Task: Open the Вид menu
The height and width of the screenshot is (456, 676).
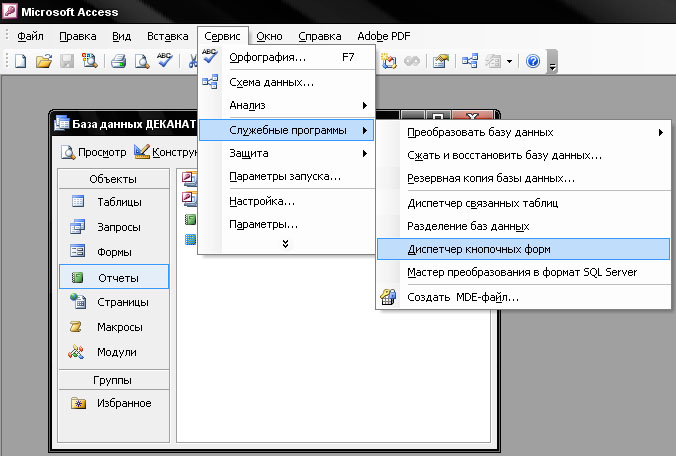Action: click(121, 36)
